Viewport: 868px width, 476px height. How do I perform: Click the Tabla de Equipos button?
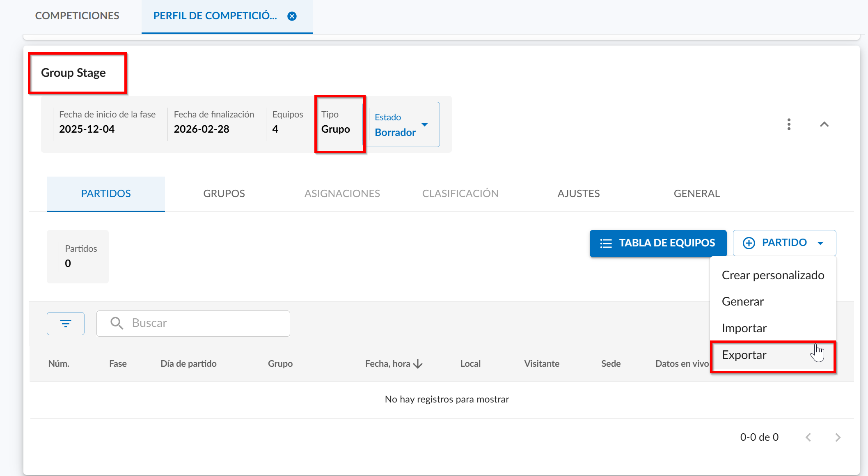click(x=658, y=243)
